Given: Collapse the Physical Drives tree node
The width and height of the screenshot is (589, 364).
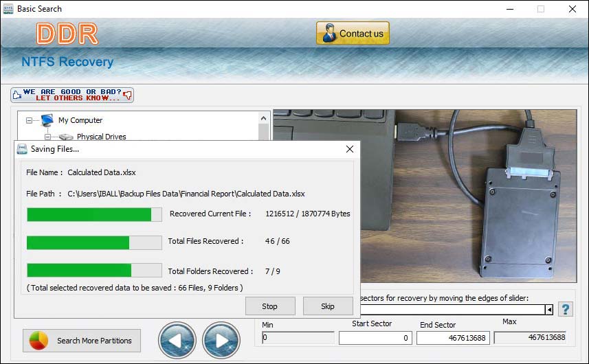Looking at the screenshot, I should [47, 137].
